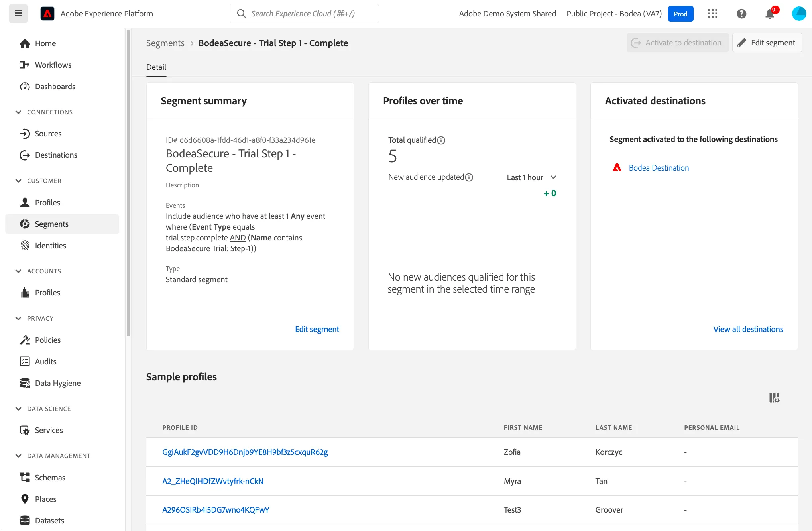Open Sources under Connections
This screenshot has width=812, height=531.
point(62,134)
